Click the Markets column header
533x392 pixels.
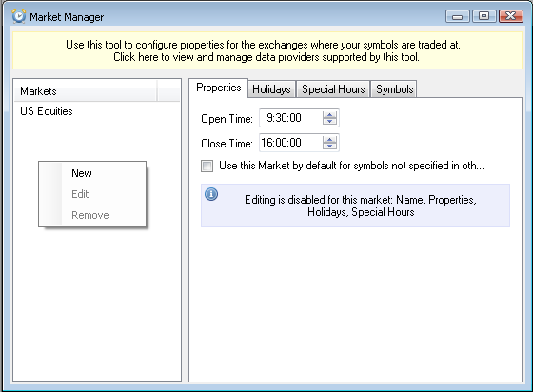pyautogui.click(x=86, y=91)
